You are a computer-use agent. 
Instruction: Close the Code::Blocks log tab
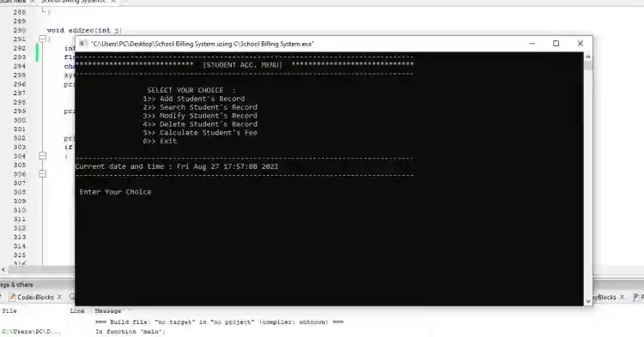(x=59, y=297)
